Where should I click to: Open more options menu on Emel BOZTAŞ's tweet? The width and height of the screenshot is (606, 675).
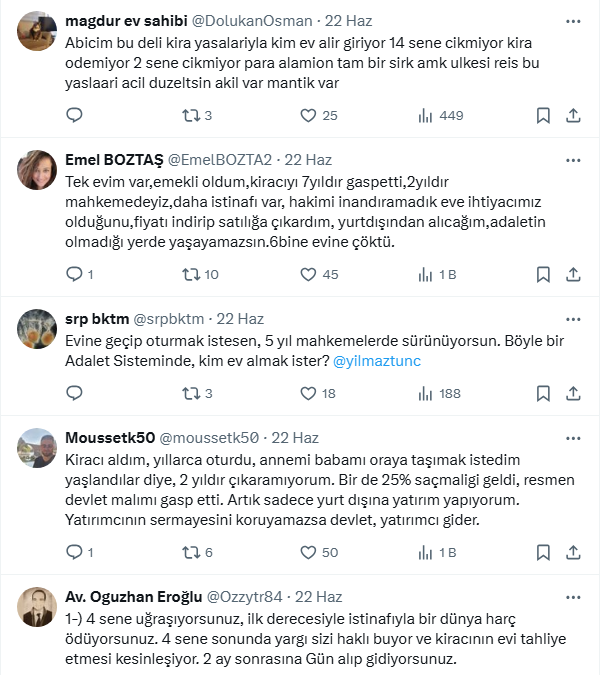pos(572,159)
